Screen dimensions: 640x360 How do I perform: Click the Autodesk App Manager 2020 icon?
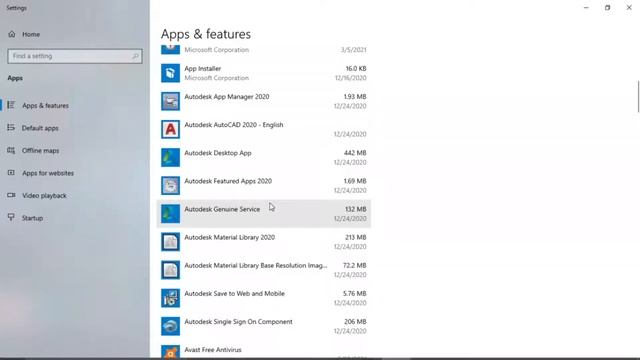170,101
